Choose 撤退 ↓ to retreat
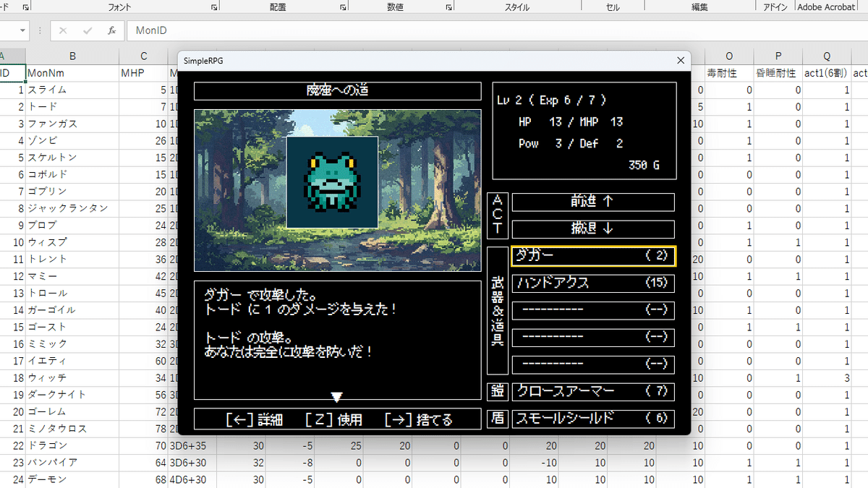The image size is (868, 488). [x=593, y=229]
